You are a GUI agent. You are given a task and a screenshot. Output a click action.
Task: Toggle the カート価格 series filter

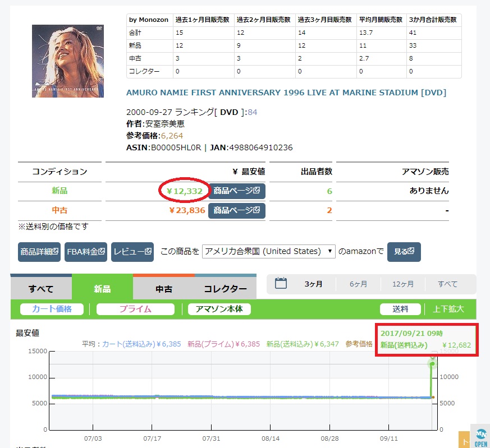click(52, 309)
